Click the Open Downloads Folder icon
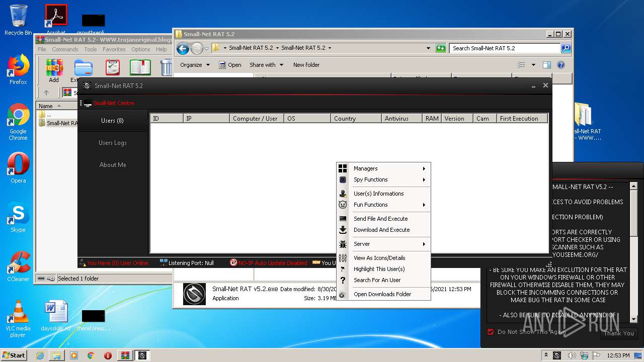This screenshot has height=362, width=644. pos(343,294)
